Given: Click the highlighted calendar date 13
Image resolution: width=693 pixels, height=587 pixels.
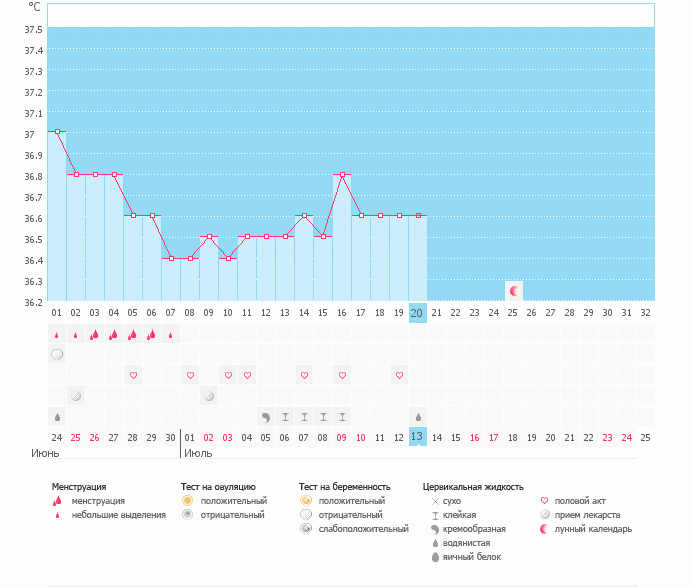Looking at the screenshot, I should 418,437.
